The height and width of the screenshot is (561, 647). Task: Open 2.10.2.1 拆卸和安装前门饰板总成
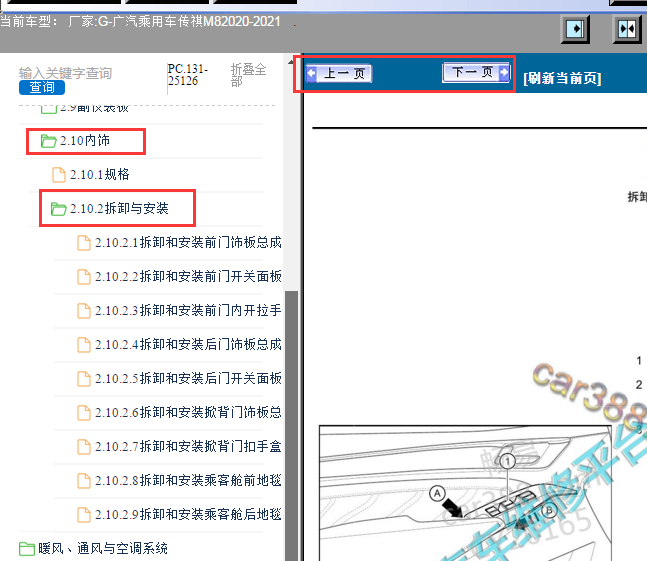click(x=188, y=243)
